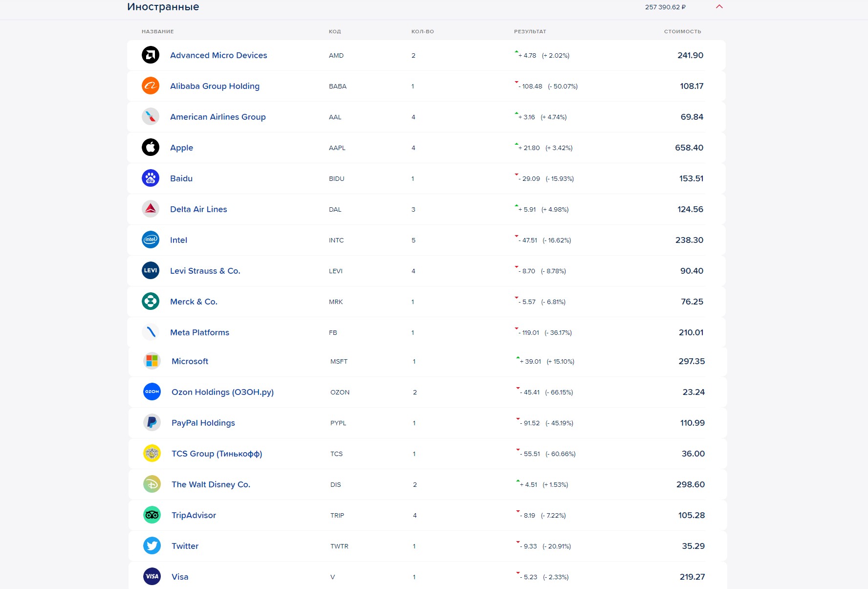The image size is (868, 589).
Task: Click the INTC ticker code
Action: tap(336, 240)
